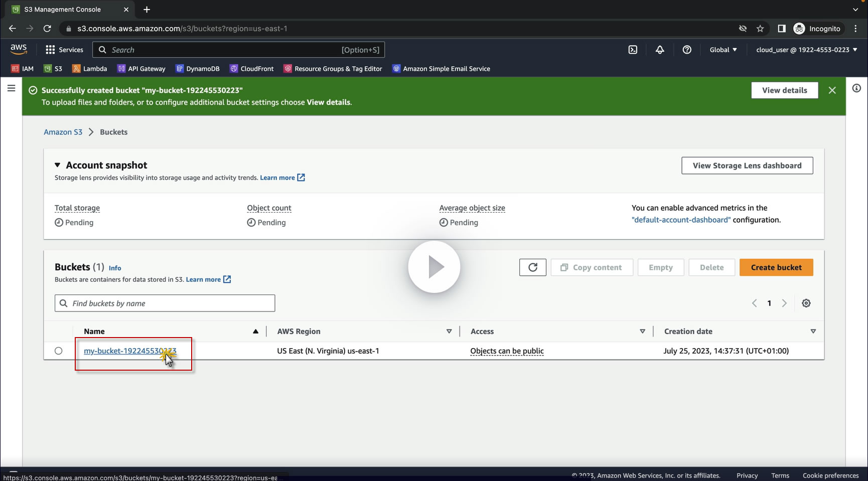Open AWS CloudShell terminal icon
Viewport: 868px width, 481px height.
633,50
